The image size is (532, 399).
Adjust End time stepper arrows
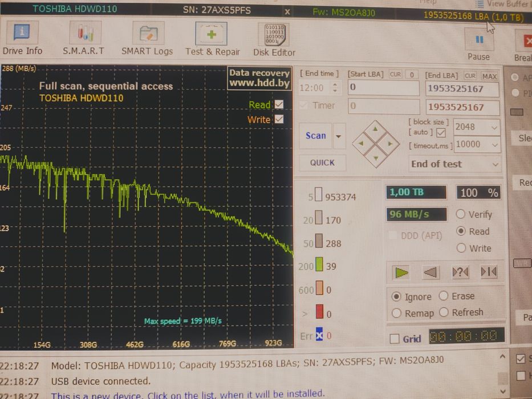click(335, 88)
